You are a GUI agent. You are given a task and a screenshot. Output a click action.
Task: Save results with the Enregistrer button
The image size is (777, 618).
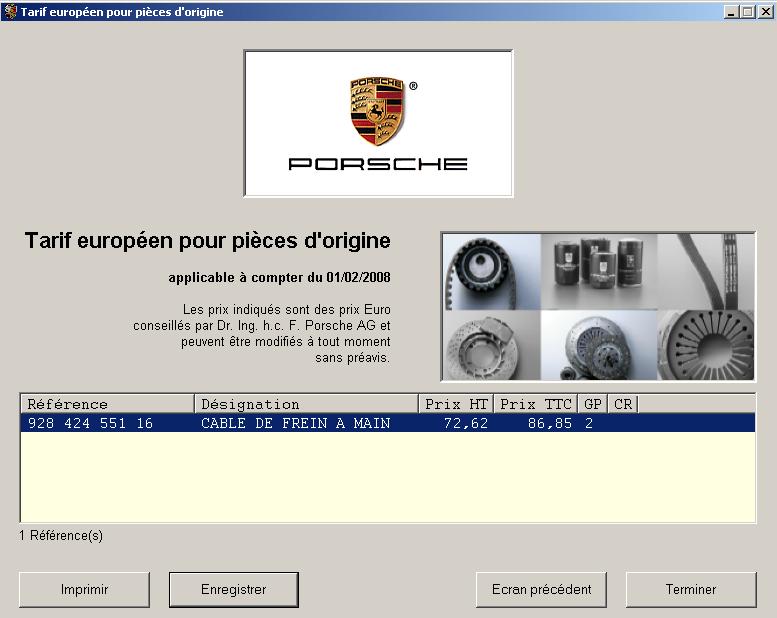(233, 589)
